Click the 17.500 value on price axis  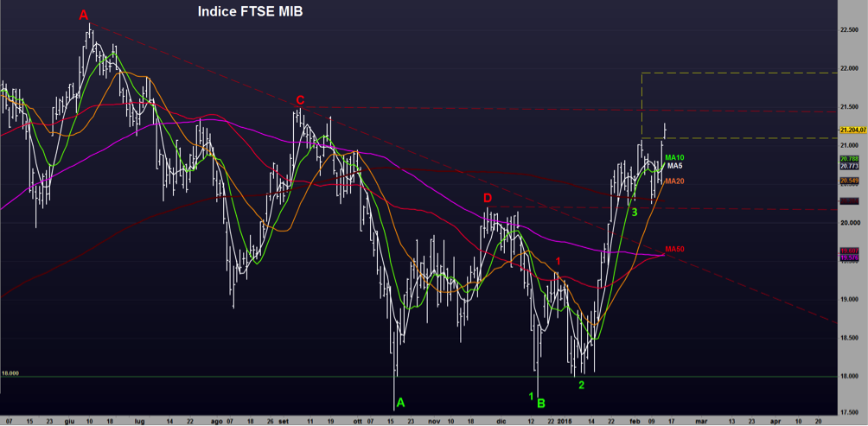tap(849, 412)
